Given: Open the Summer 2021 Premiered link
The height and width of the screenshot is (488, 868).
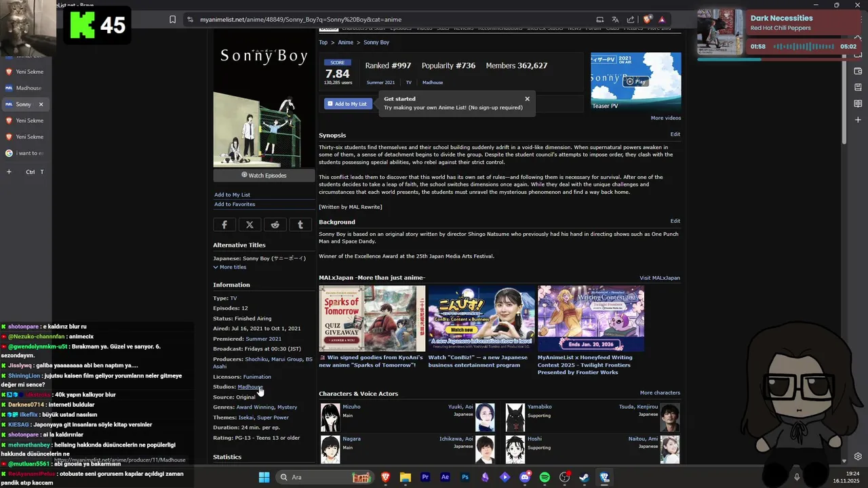Looking at the screenshot, I should tap(263, 339).
